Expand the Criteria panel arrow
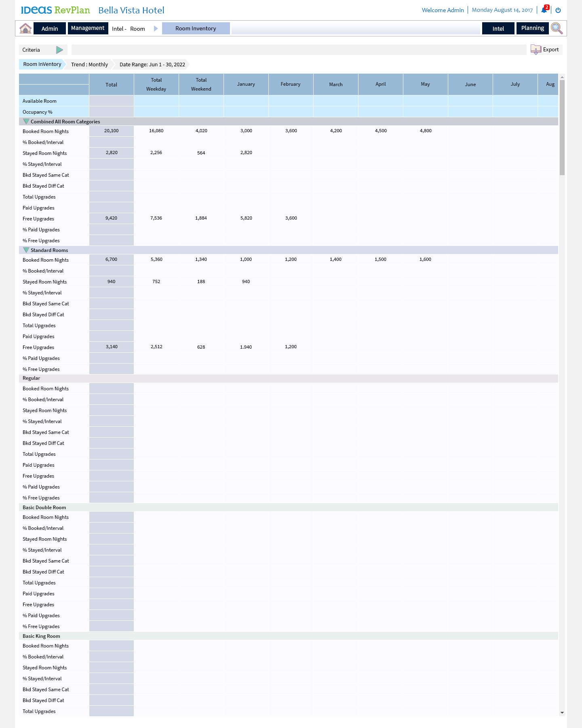582x728 pixels. coord(59,50)
